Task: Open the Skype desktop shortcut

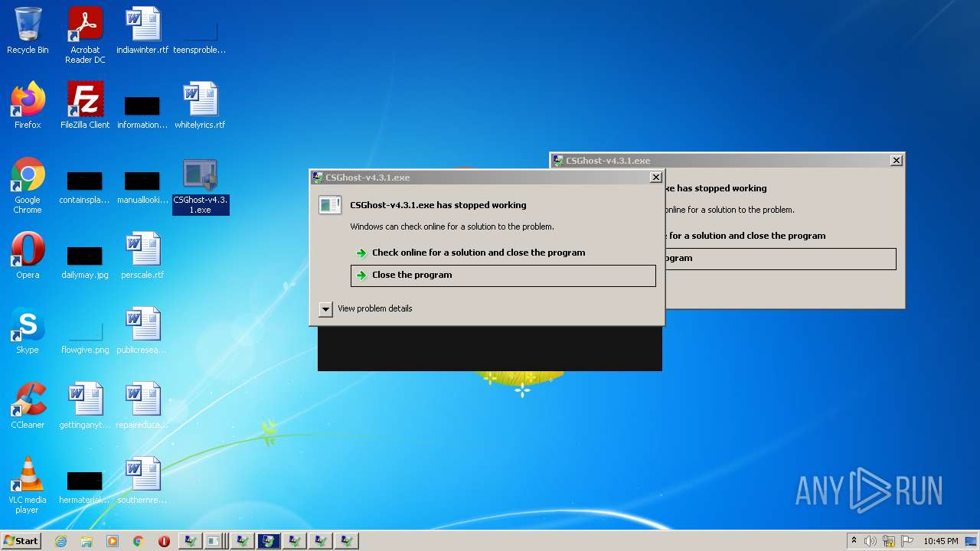Action: point(28,331)
